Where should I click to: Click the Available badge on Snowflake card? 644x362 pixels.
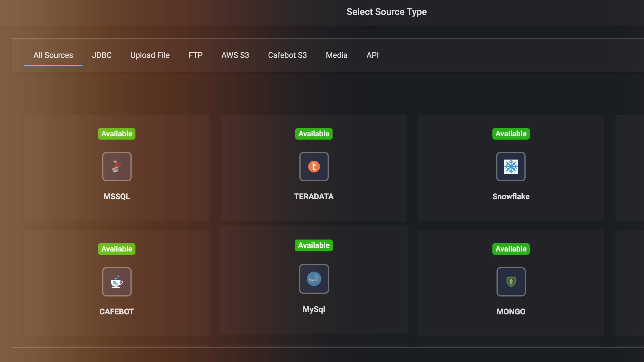coord(511,134)
